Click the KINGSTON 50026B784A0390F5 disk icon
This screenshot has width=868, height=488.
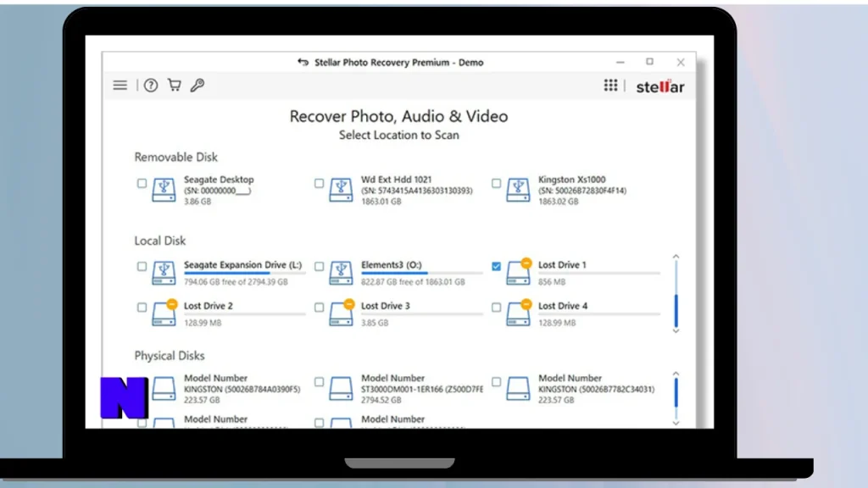click(x=164, y=388)
